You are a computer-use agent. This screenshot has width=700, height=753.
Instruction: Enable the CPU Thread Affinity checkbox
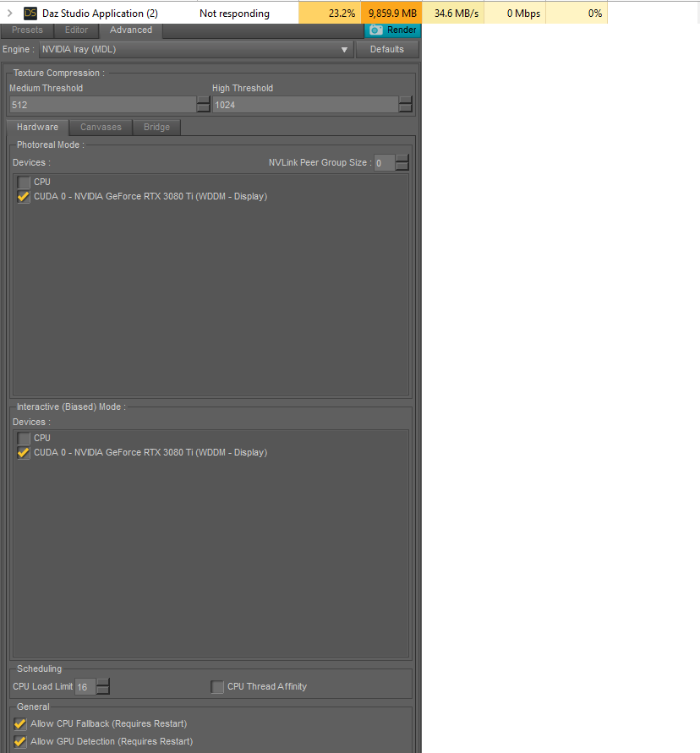(217, 687)
